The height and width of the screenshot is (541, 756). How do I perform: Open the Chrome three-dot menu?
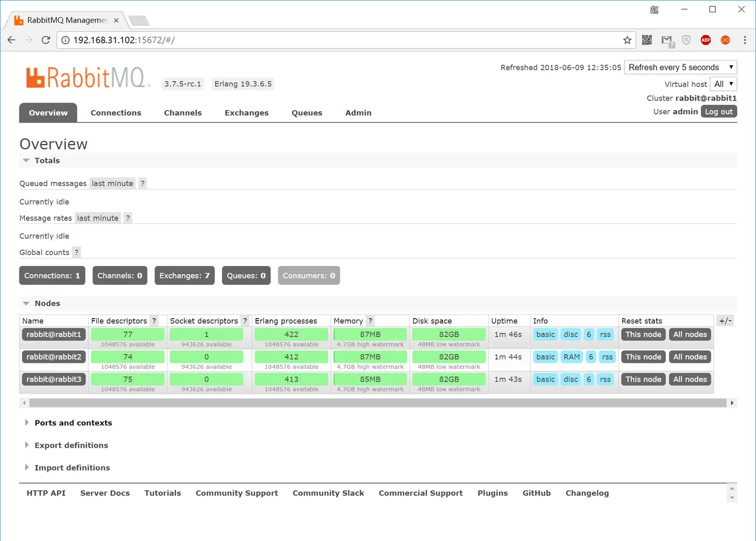745,40
